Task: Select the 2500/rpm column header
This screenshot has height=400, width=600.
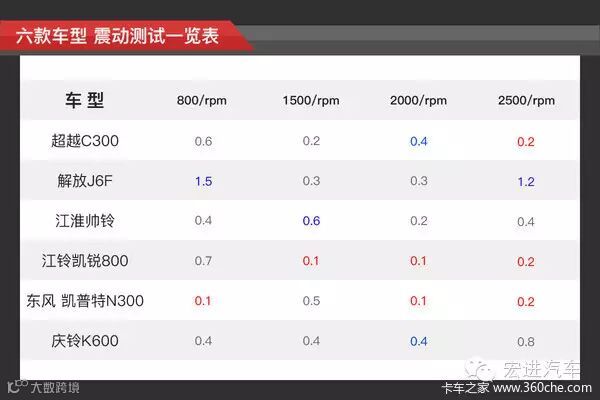Action: pos(526,101)
